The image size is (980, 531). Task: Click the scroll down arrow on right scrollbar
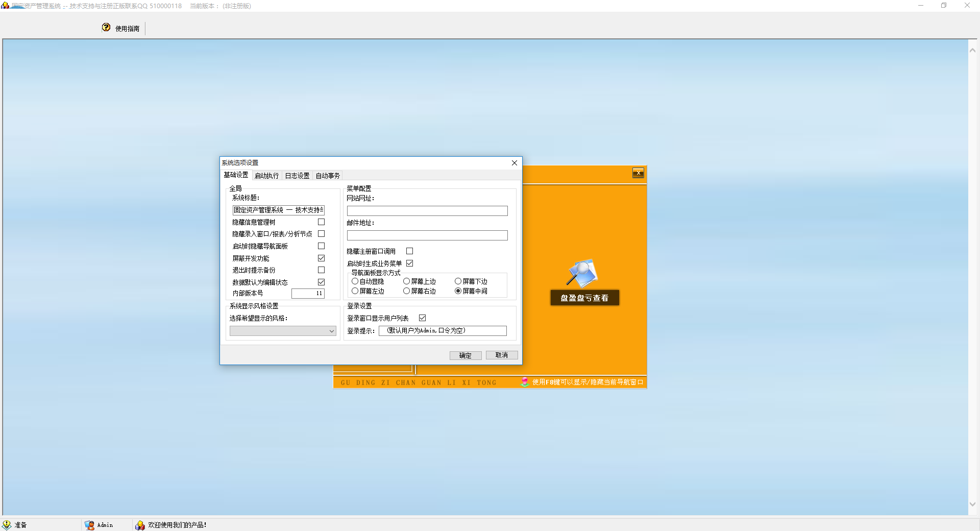(972, 504)
